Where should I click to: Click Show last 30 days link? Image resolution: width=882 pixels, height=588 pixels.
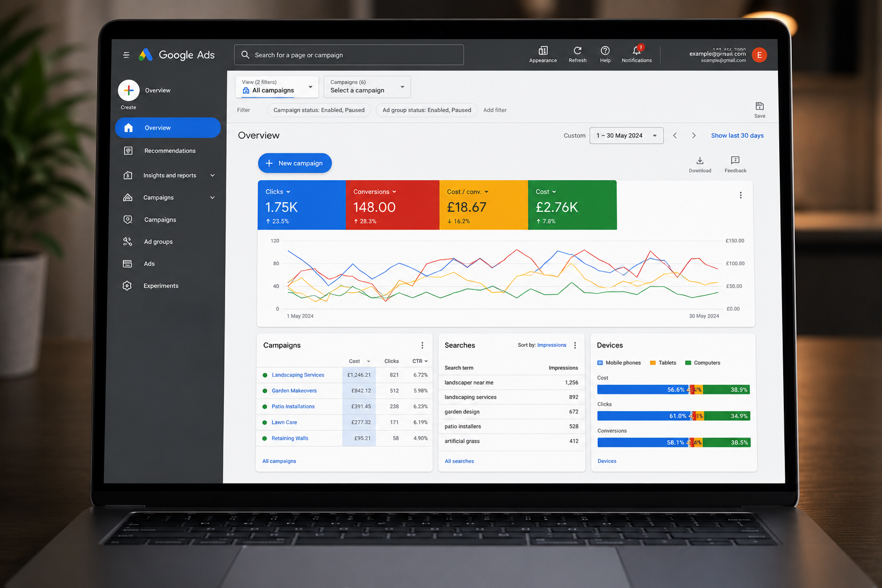point(737,136)
